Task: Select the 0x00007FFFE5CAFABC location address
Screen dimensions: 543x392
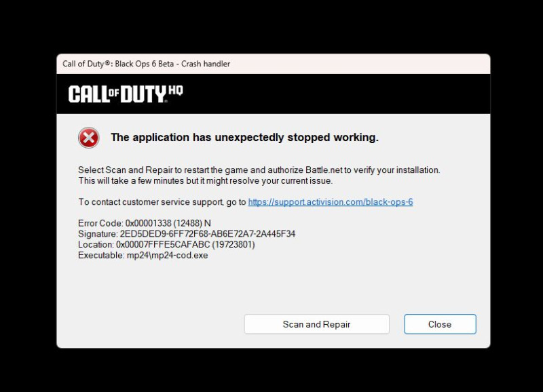Action: click(x=163, y=245)
